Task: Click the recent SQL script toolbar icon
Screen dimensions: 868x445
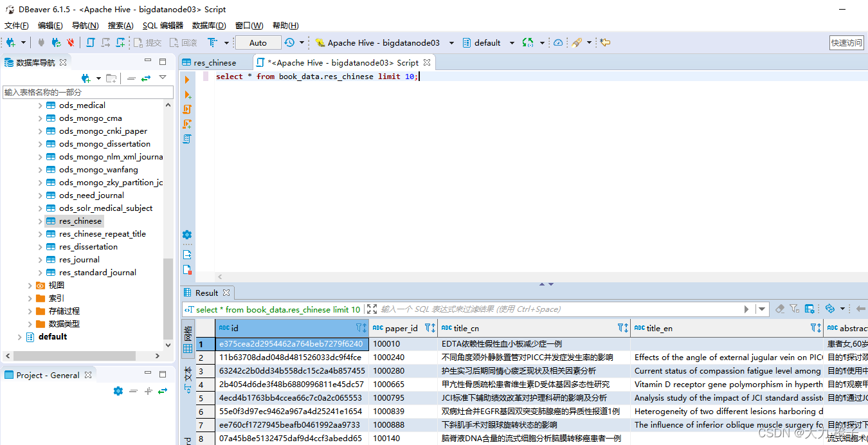Action: 105,42
